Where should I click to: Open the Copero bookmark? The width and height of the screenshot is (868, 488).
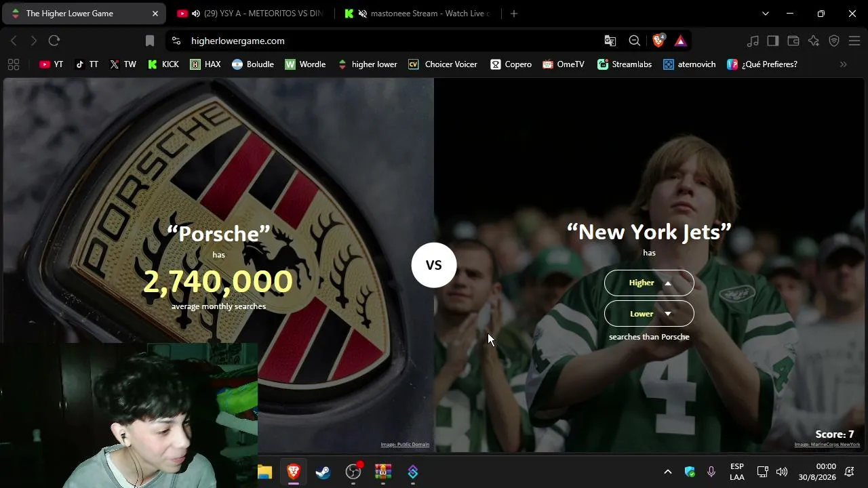point(511,64)
